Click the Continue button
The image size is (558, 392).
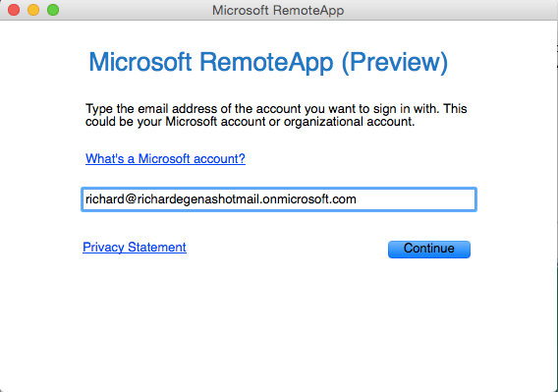pyautogui.click(x=429, y=249)
